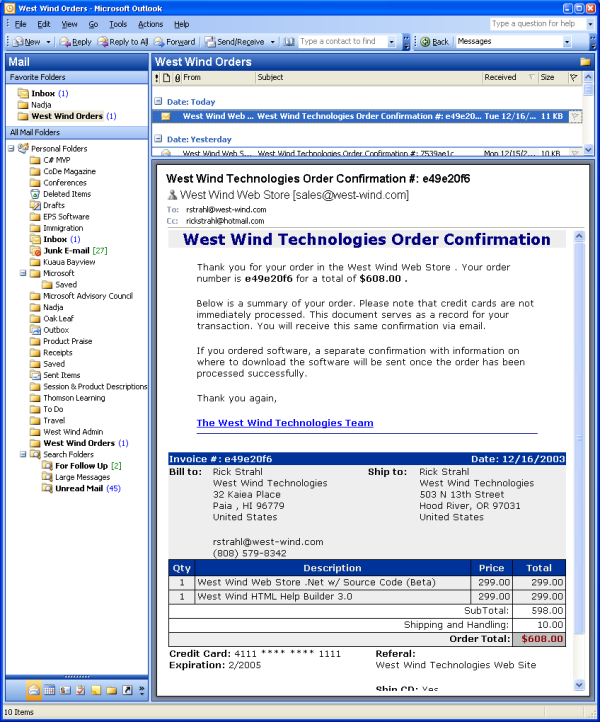The width and height of the screenshot is (600, 722).
Task: Open Shortcuts from the navigation pane icons
Action: tap(126, 690)
